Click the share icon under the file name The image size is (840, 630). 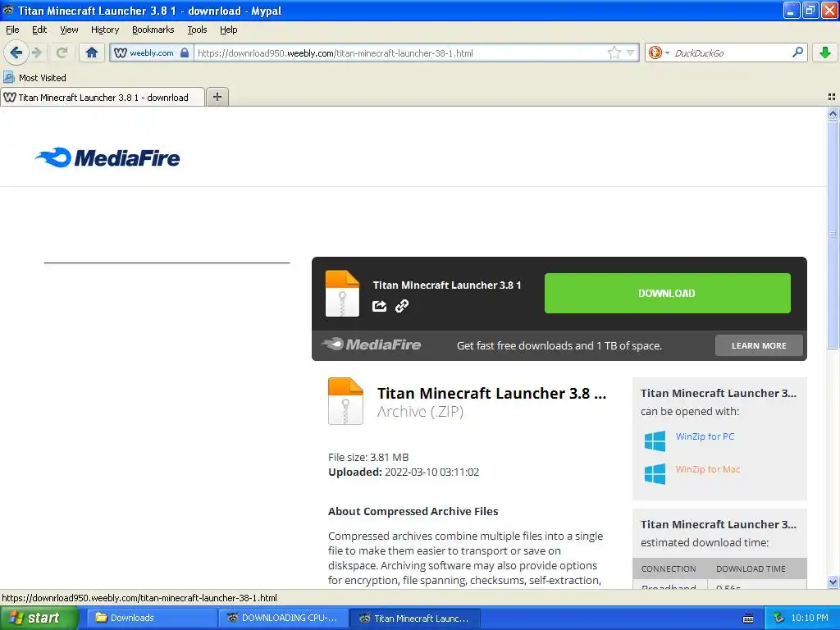pos(379,306)
